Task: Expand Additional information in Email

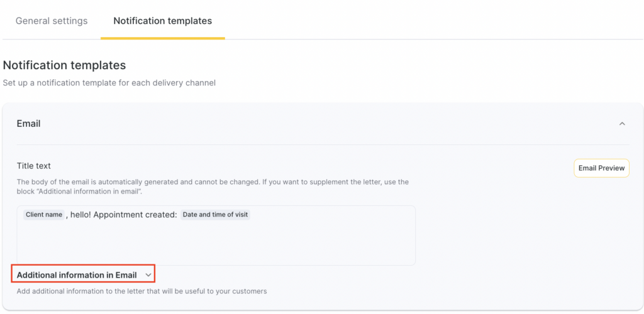Action: tap(77, 275)
